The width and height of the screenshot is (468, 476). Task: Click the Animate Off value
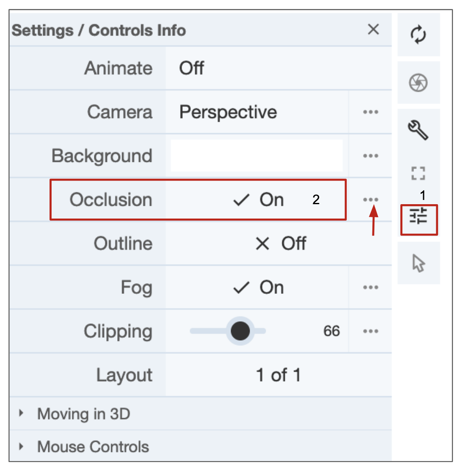[192, 68]
